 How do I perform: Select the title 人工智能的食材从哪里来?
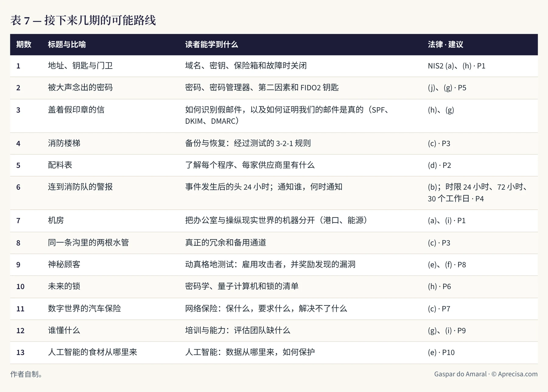(x=93, y=352)
